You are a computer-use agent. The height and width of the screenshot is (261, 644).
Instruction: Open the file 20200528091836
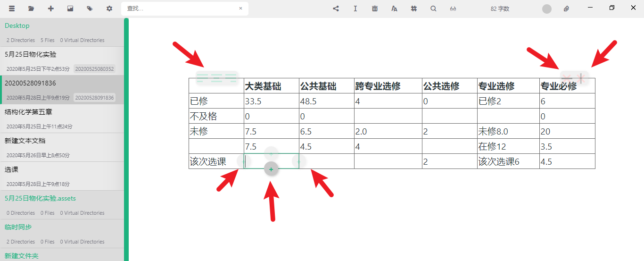(x=62, y=90)
